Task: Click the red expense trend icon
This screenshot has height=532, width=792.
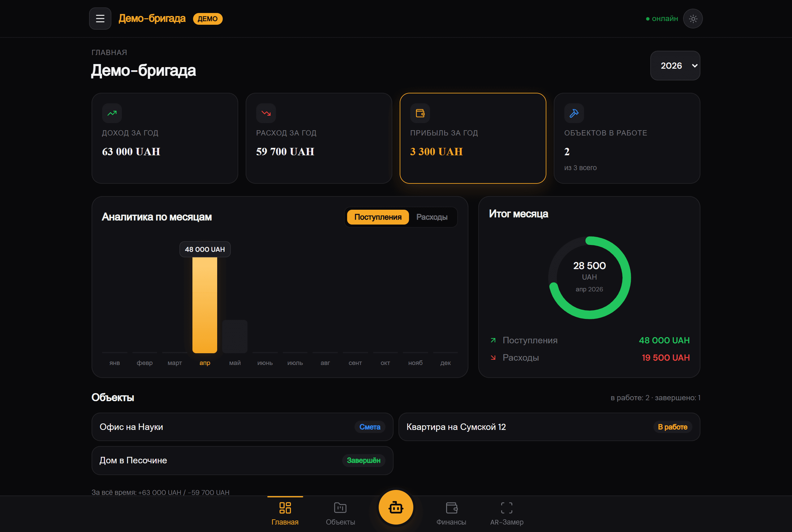Action: [x=266, y=113]
